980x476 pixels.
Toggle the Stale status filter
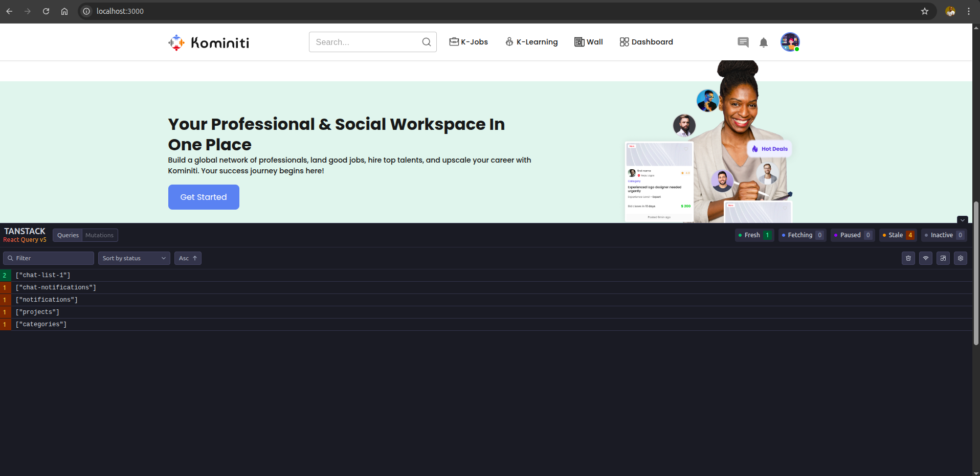pyautogui.click(x=898, y=235)
